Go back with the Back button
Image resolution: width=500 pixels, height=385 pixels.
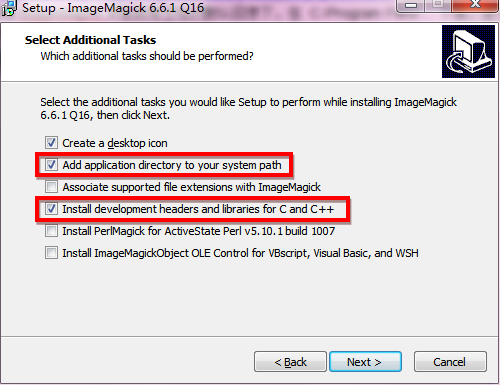(290, 362)
